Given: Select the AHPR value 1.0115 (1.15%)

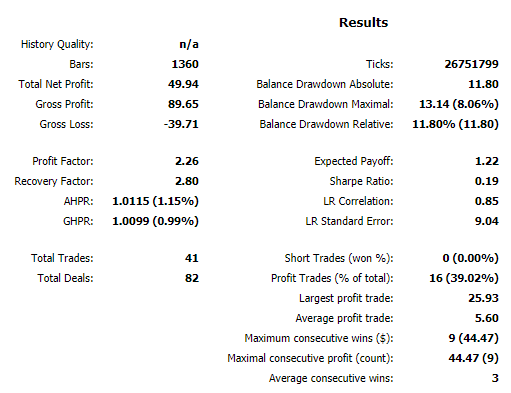Looking at the screenshot, I should [x=155, y=201].
